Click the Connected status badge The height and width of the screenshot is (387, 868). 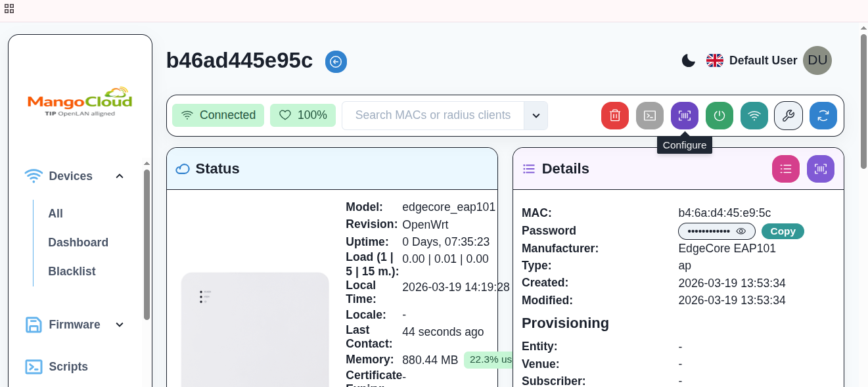(x=218, y=115)
